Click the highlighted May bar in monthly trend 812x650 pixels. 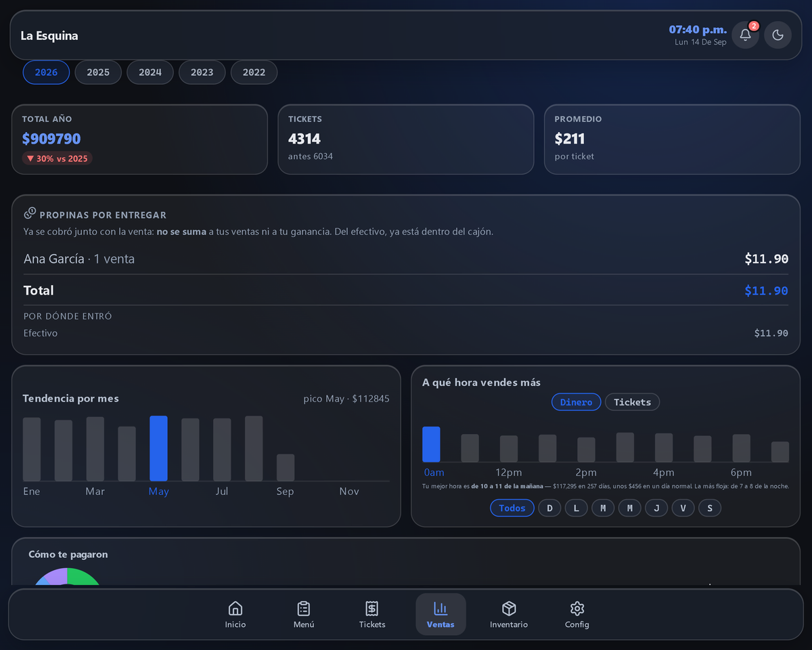(x=158, y=448)
